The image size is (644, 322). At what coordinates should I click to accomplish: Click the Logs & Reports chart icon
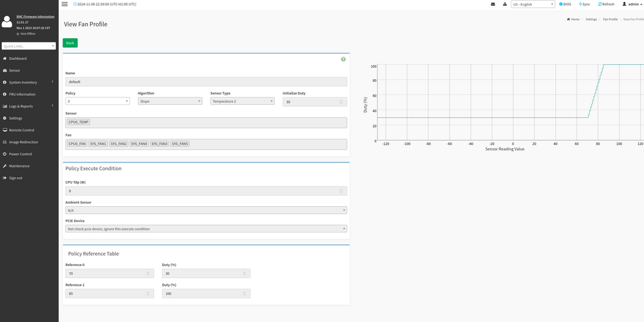tap(5, 106)
